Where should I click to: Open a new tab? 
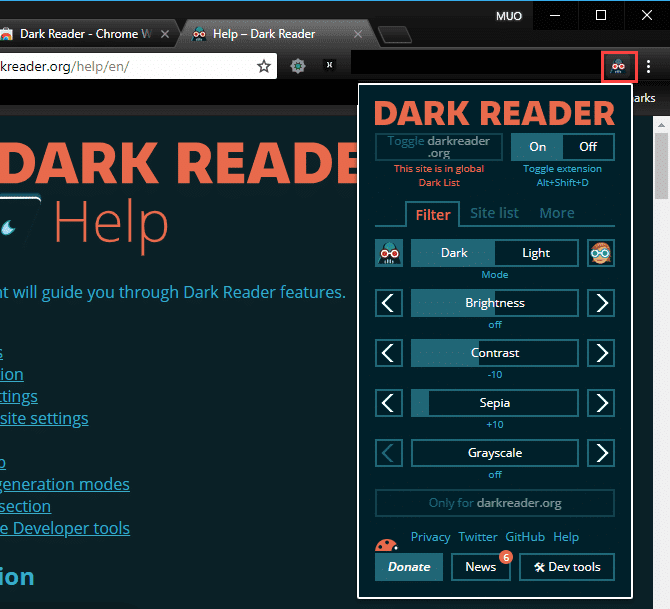pos(395,35)
